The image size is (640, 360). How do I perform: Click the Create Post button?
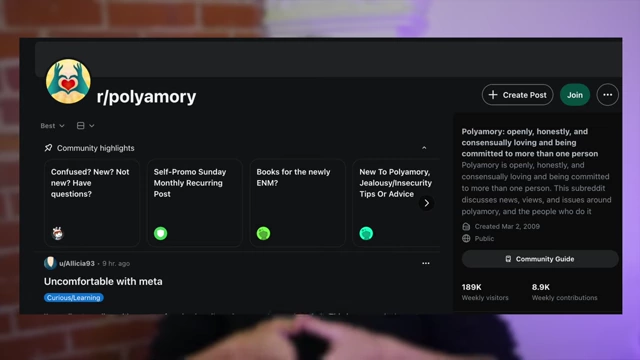[517, 95]
